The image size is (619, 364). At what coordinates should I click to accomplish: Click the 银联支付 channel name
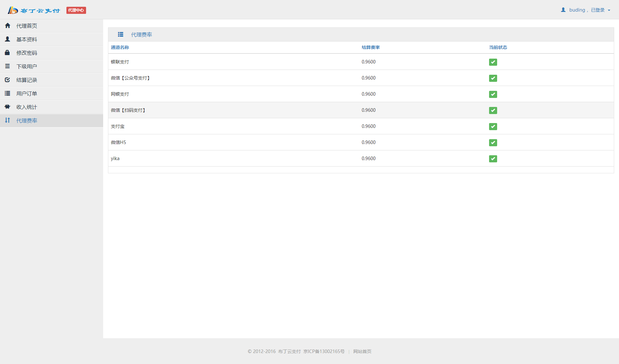click(x=120, y=62)
